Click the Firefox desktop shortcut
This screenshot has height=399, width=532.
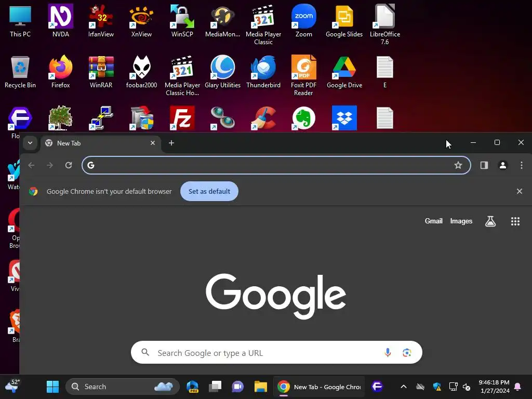coord(60,72)
